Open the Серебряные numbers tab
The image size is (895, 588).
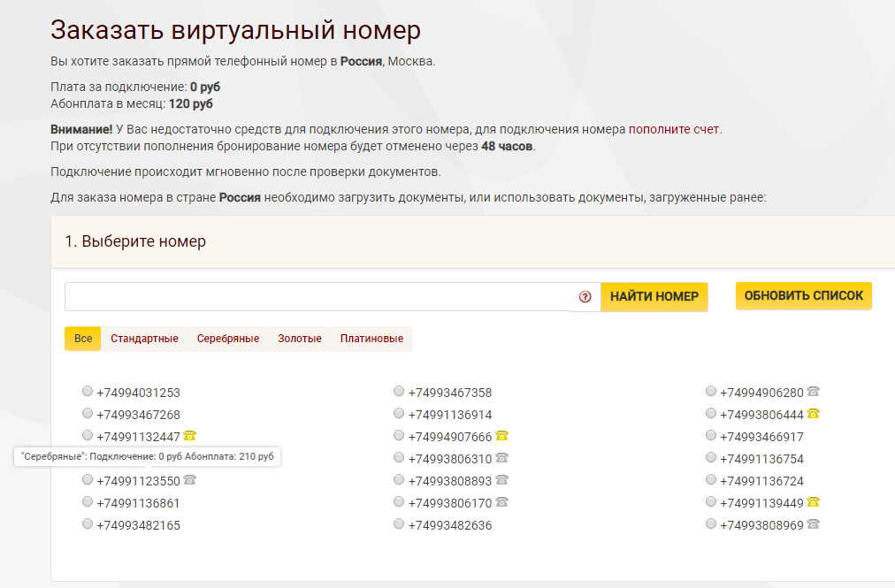(228, 339)
